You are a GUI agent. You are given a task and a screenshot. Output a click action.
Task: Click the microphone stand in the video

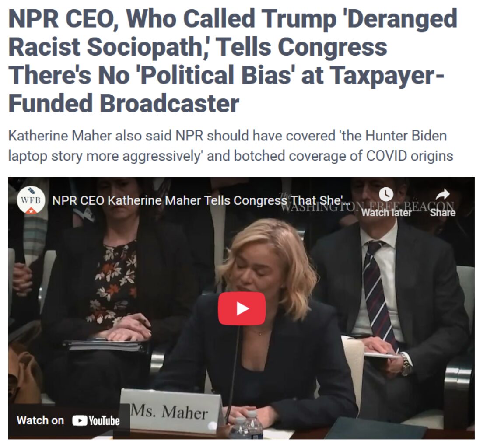click(x=232, y=373)
